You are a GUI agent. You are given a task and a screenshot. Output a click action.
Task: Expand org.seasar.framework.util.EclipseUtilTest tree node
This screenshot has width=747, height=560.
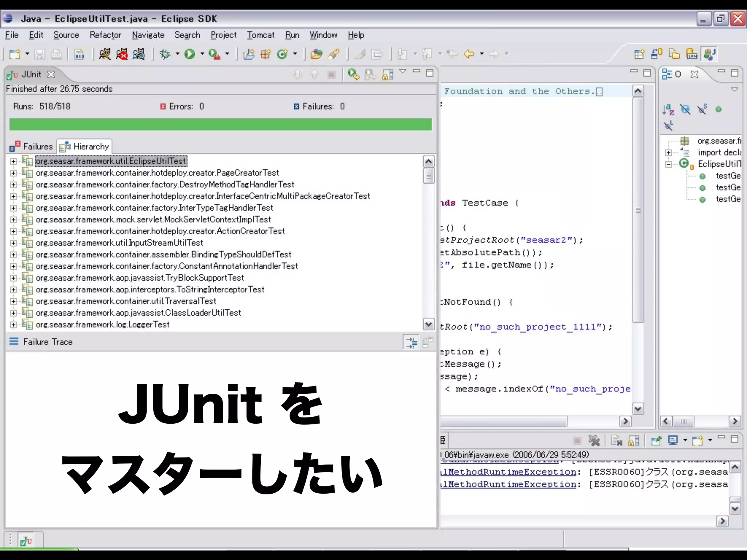13,161
